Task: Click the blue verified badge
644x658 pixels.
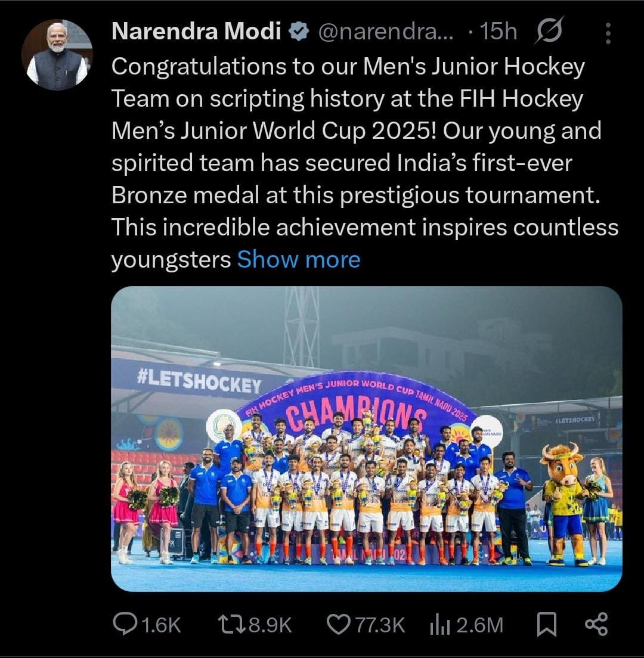Action: click(298, 32)
